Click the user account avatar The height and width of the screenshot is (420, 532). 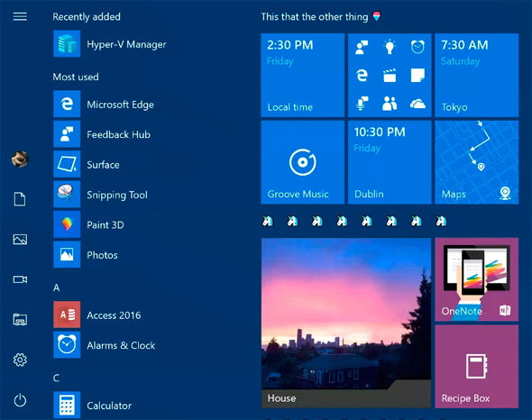(20, 159)
